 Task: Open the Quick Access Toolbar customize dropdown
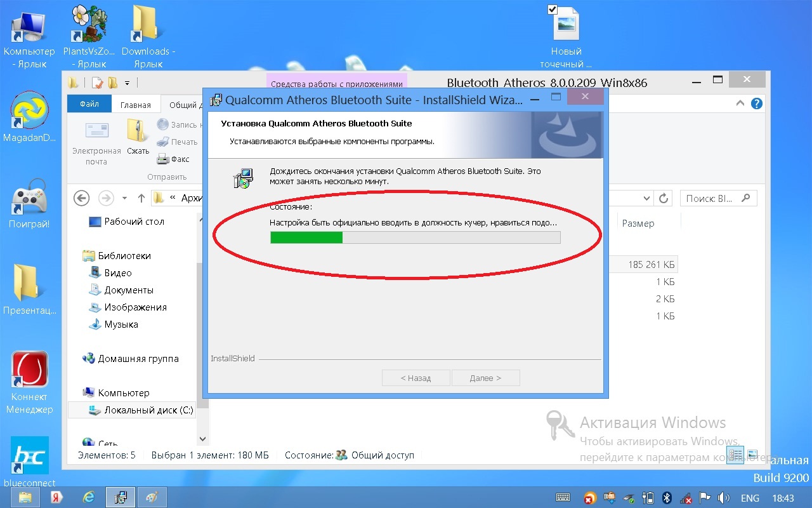point(127,83)
